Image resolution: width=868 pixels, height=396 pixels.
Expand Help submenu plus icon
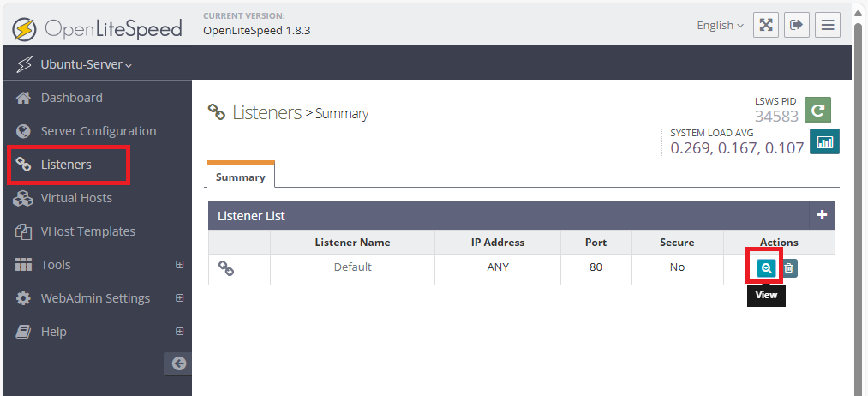tap(179, 332)
